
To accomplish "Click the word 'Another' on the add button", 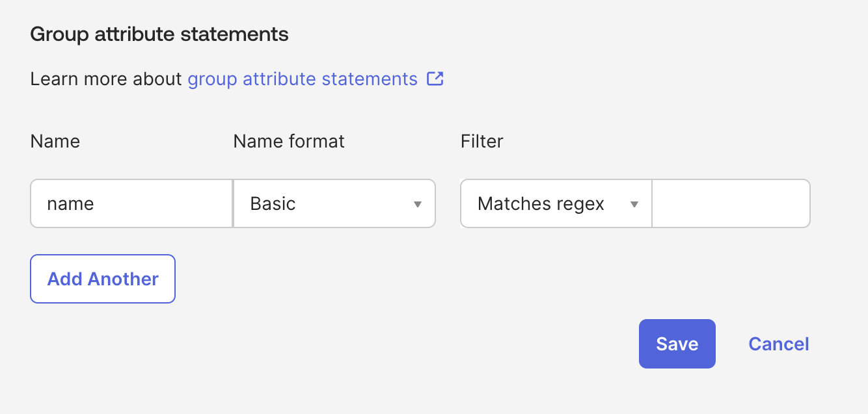I will coord(123,279).
